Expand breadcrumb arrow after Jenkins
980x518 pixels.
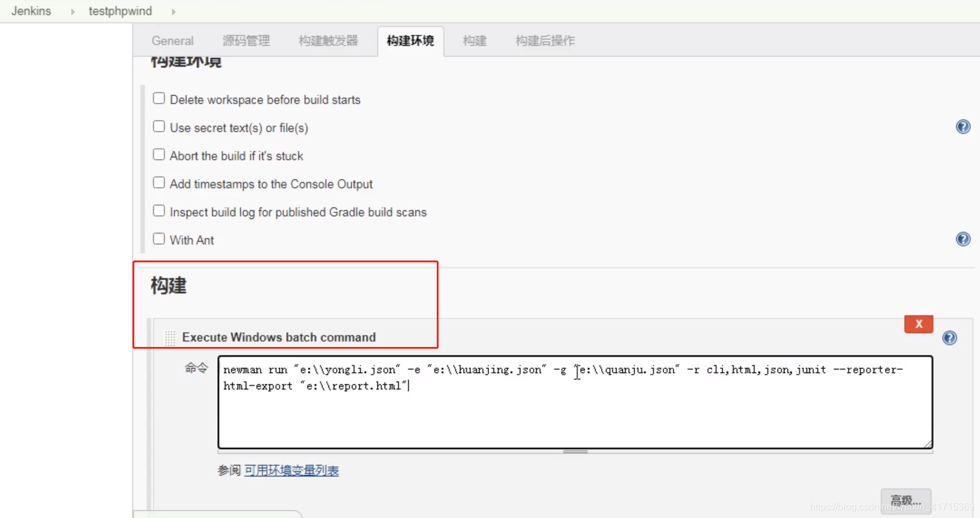73,11
